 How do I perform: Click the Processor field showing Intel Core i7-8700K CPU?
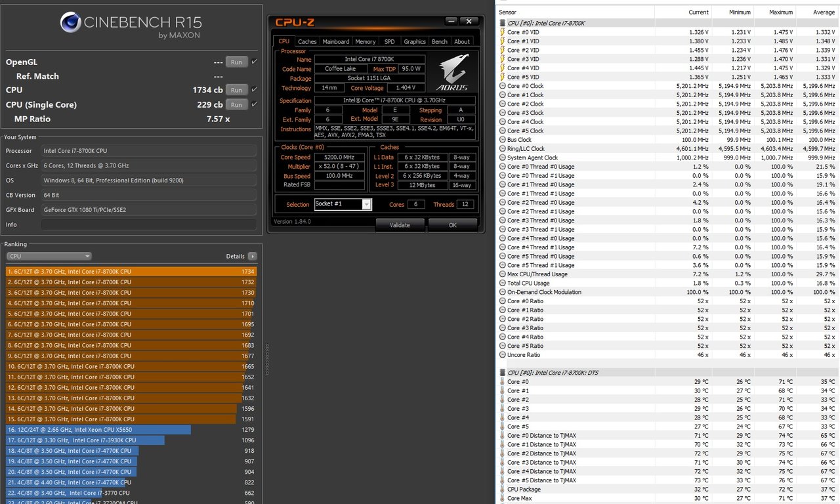pos(149,151)
